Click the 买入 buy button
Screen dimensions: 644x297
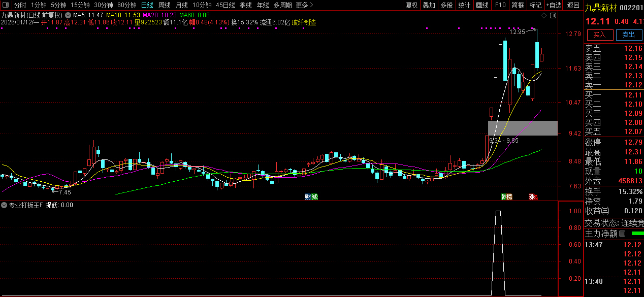600,35
